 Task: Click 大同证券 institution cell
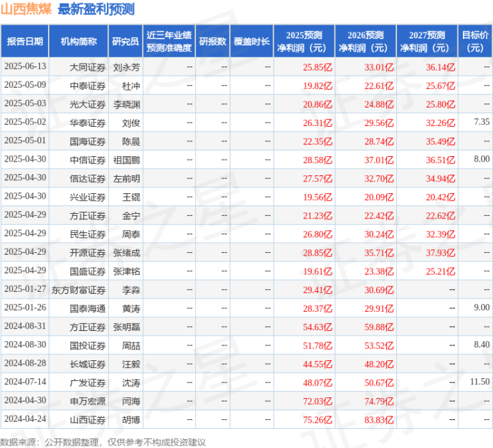[x=87, y=68]
